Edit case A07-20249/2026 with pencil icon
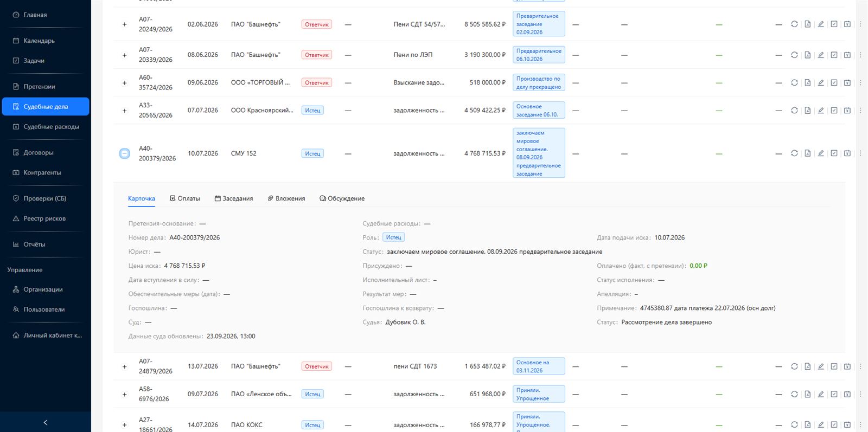 821,24
